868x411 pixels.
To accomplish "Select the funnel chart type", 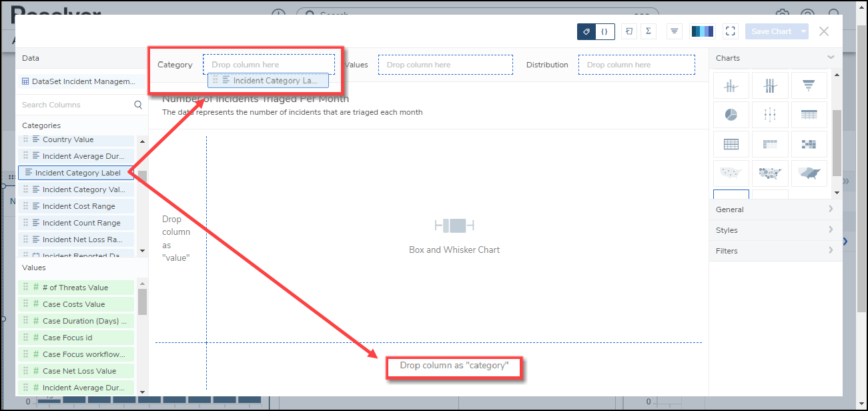I will tap(809, 85).
